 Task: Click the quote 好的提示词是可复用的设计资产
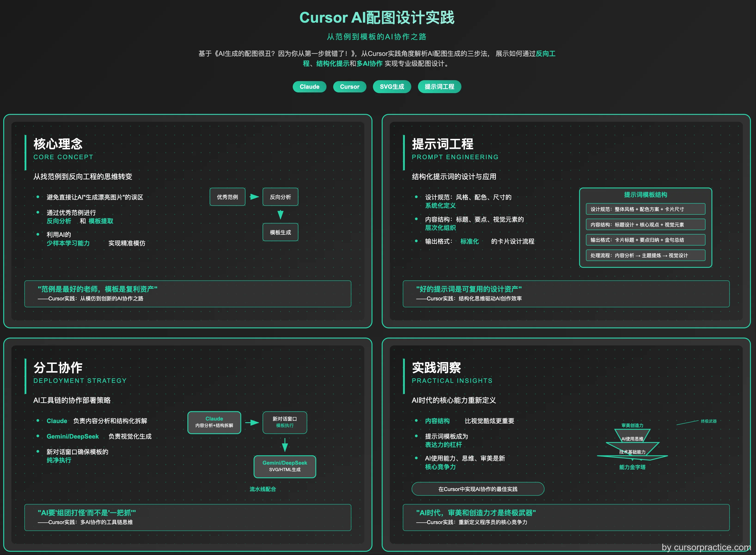pos(469,289)
